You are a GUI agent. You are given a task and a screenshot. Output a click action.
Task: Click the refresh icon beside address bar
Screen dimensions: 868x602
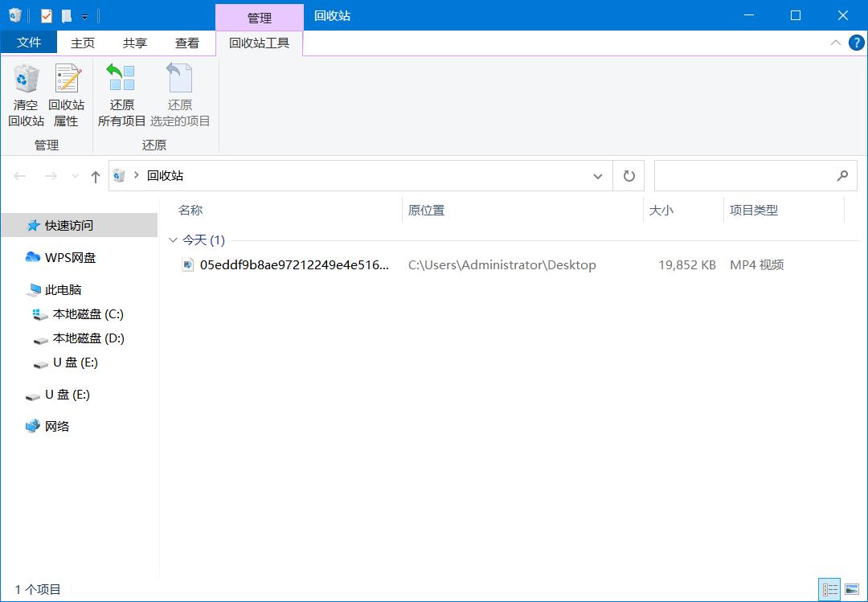point(628,175)
